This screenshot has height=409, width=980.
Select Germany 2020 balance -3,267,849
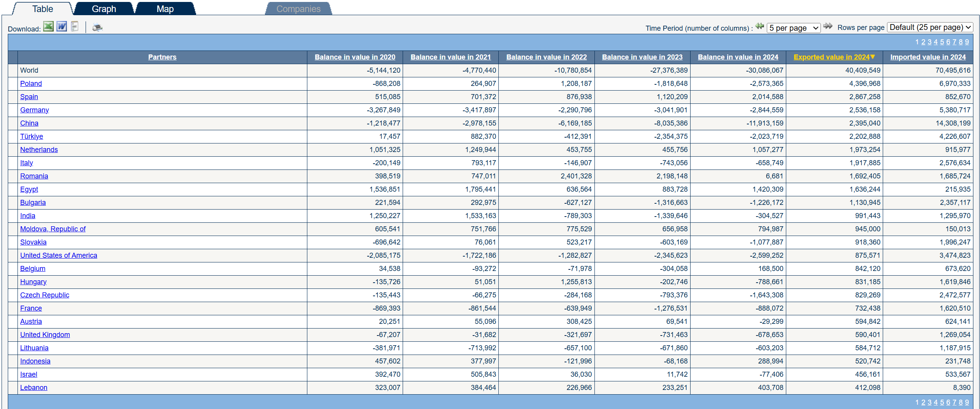[x=384, y=110]
